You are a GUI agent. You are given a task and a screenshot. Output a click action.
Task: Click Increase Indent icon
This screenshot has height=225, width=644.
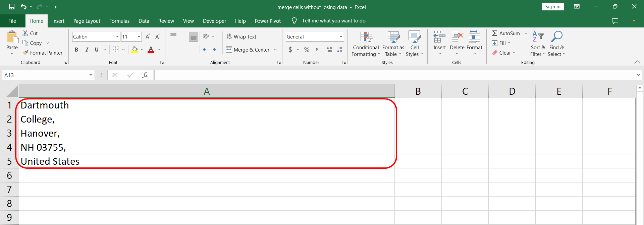click(216, 50)
